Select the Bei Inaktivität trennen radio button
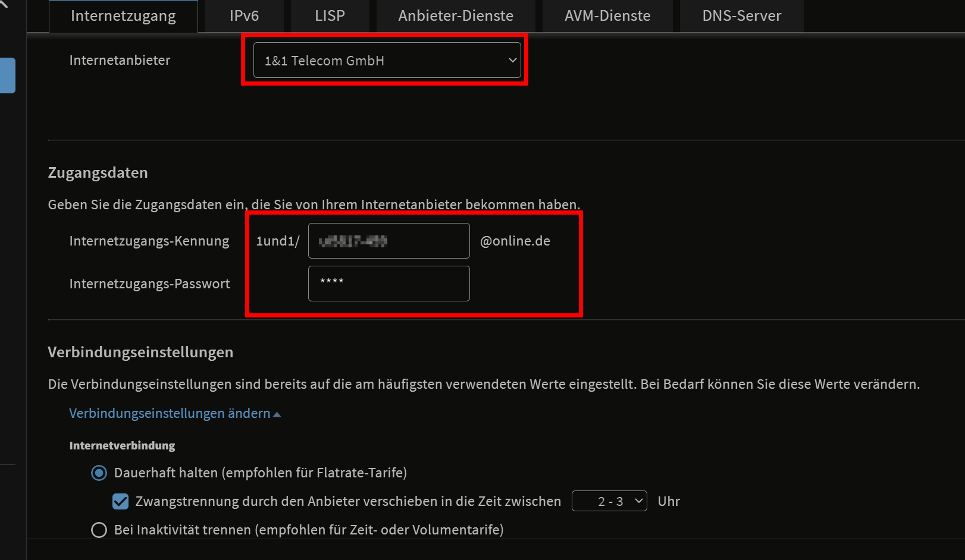 pos(99,530)
